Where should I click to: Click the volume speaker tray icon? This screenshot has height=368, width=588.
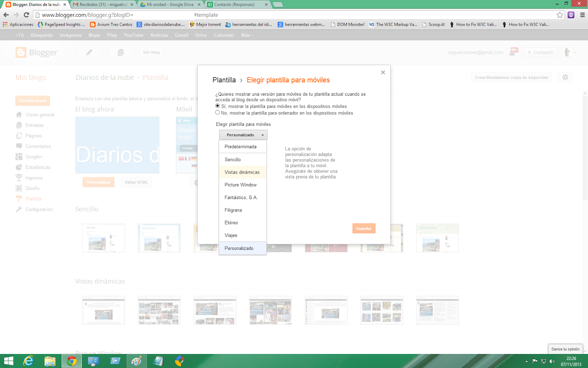click(x=552, y=361)
